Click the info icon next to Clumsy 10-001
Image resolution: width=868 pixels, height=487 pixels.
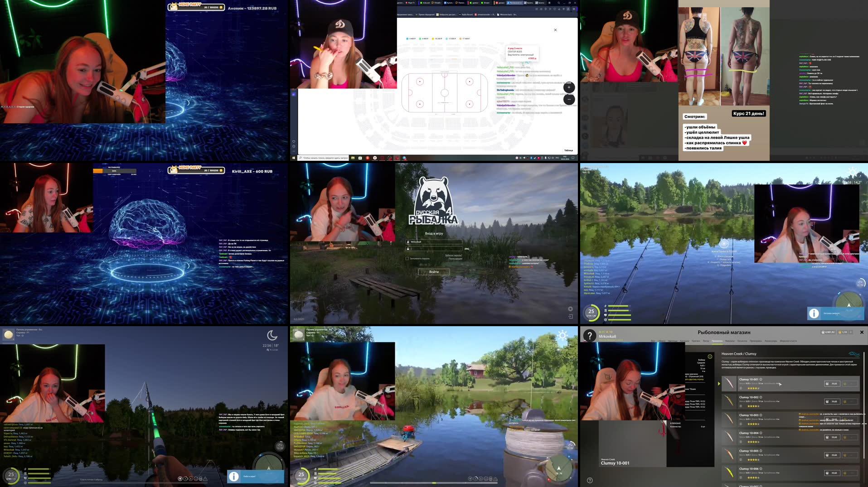pos(761,379)
